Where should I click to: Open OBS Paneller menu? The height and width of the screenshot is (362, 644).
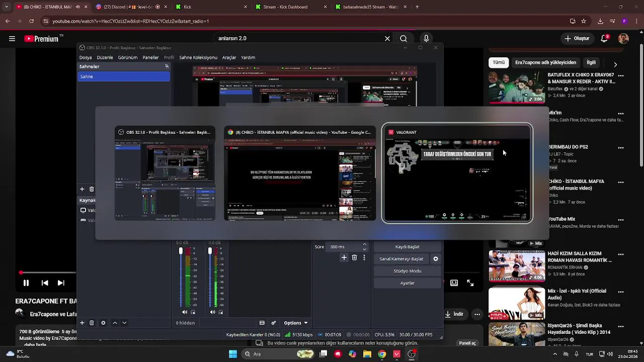click(150, 57)
